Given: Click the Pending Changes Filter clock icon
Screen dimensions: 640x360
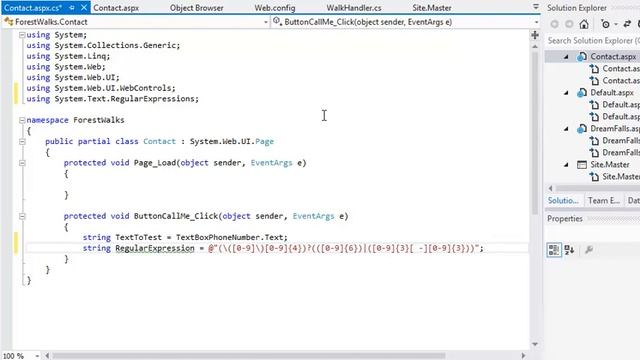Looking at the screenshot, I should 605,24.
